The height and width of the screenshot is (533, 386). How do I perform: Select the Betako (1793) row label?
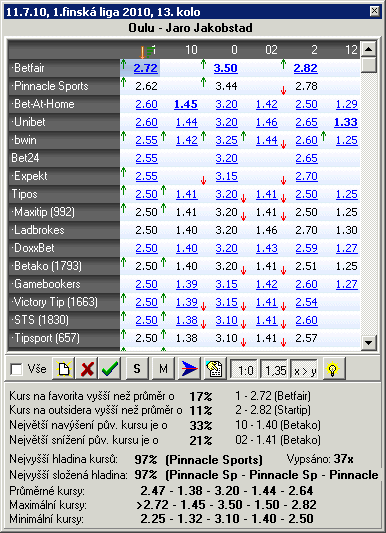tap(64, 266)
